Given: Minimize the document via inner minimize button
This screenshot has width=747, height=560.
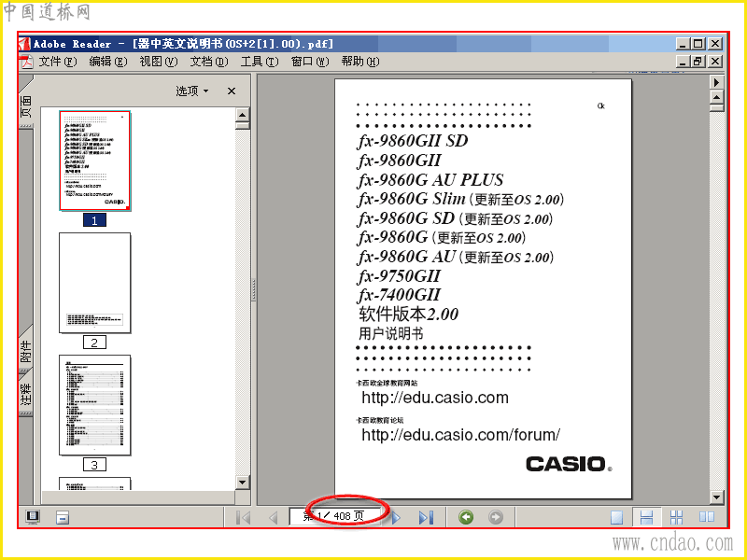Looking at the screenshot, I should tap(683, 62).
